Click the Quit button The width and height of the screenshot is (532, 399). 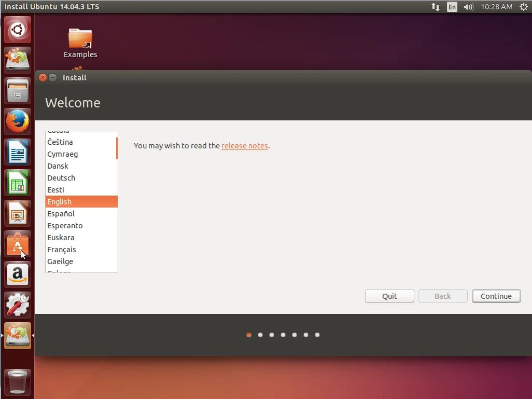click(389, 296)
